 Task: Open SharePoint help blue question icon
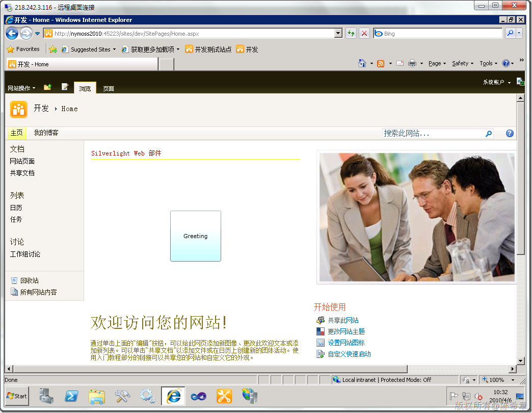(510, 134)
